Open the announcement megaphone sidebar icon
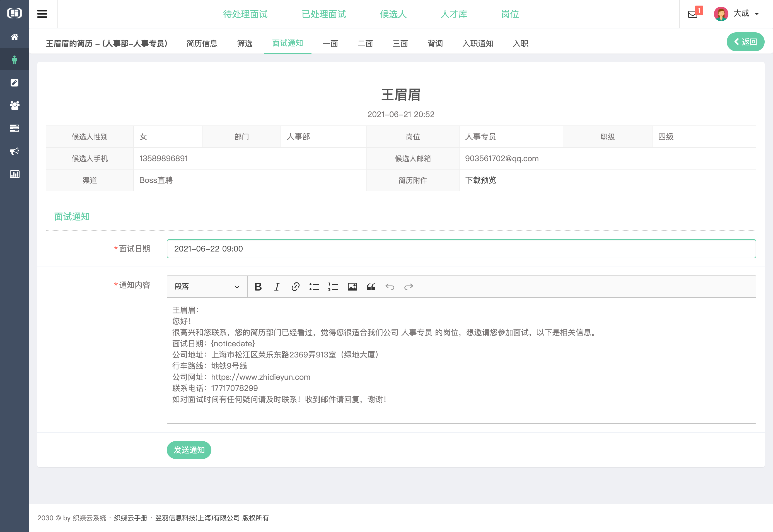The image size is (773, 532). click(14, 151)
